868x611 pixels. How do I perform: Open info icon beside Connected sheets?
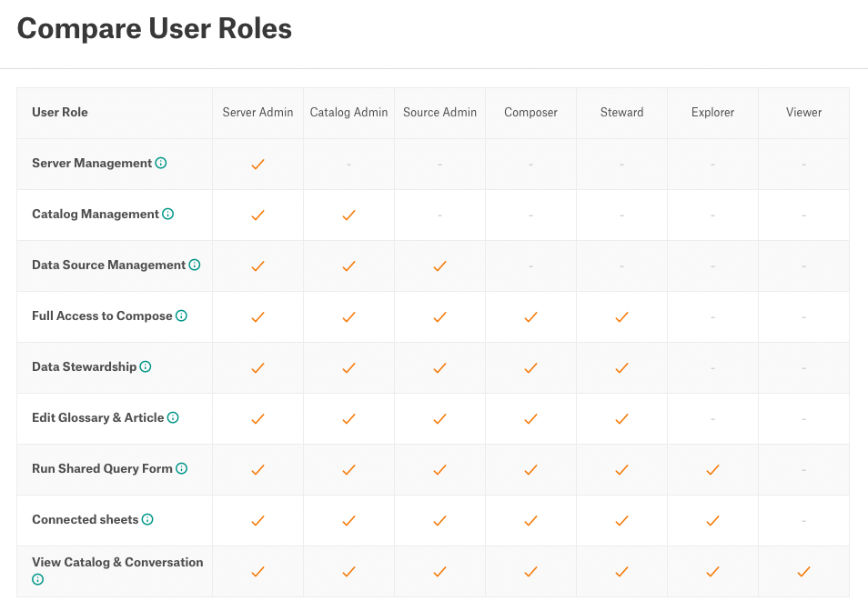pos(147,519)
